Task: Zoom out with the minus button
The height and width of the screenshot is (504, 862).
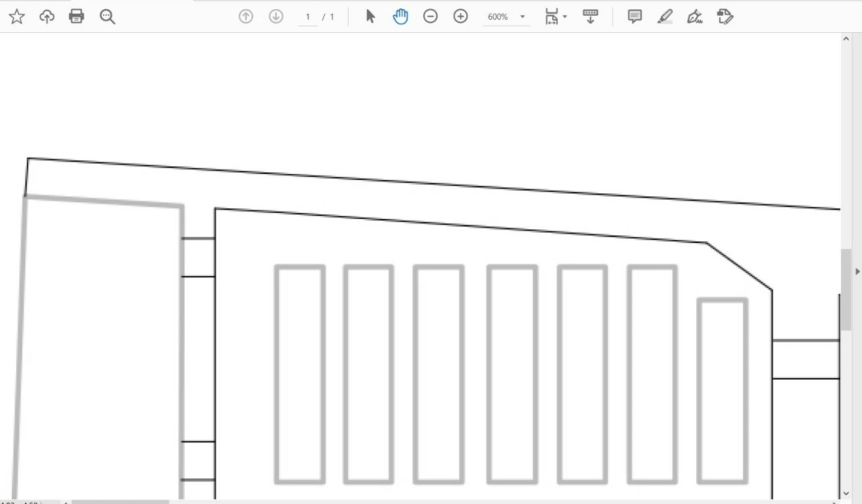Action: click(x=431, y=16)
